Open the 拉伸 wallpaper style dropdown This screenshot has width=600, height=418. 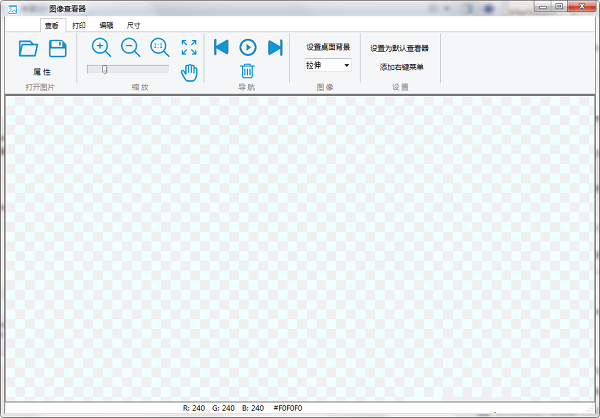(x=328, y=65)
